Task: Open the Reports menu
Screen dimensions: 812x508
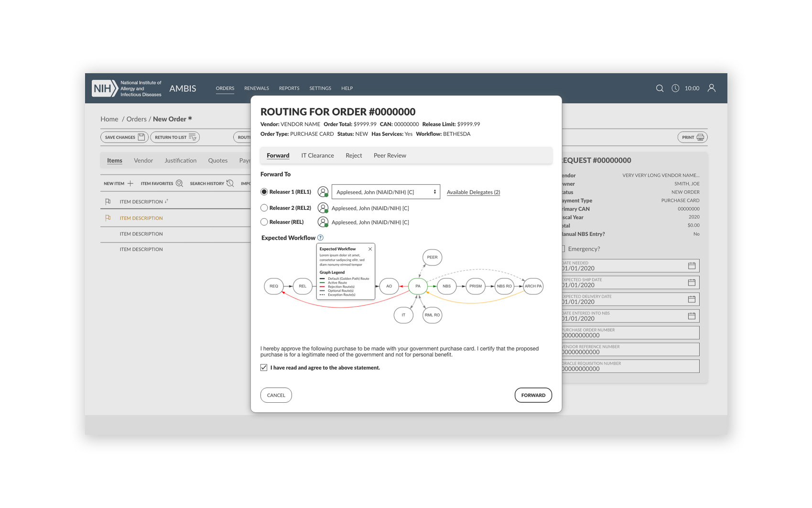Action: (289, 88)
